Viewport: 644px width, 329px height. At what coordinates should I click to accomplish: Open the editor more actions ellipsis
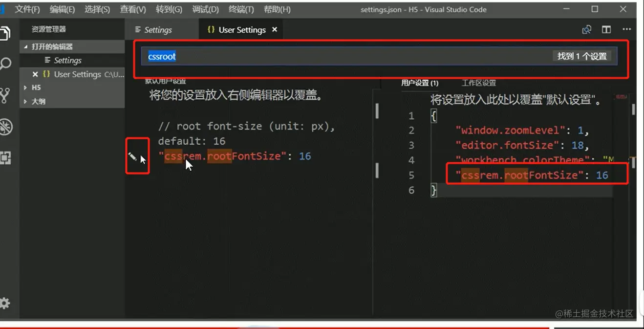[627, 30]
